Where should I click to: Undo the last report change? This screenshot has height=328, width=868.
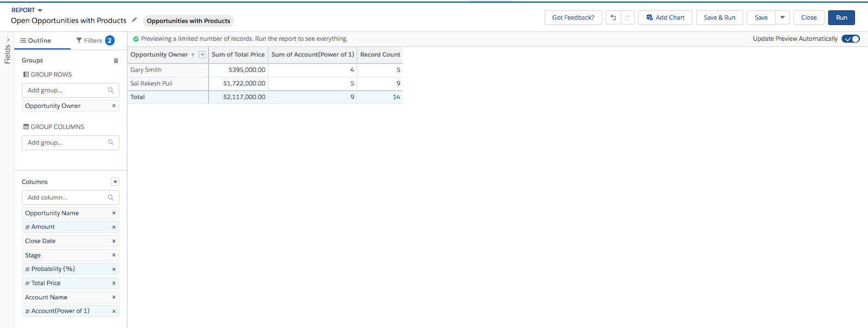tap(614, 17)
